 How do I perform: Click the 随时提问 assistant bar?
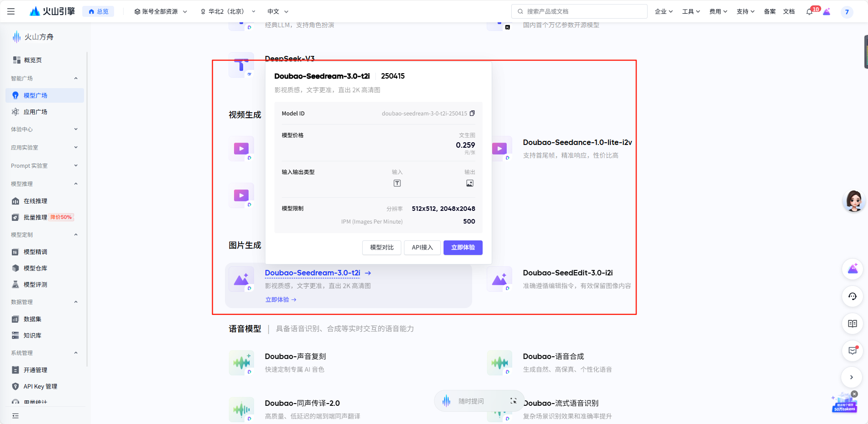click(x=479, y=401)
